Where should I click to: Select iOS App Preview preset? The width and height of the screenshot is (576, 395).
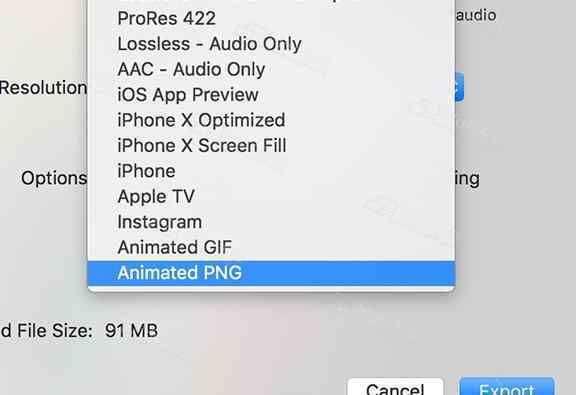[271, 94]
